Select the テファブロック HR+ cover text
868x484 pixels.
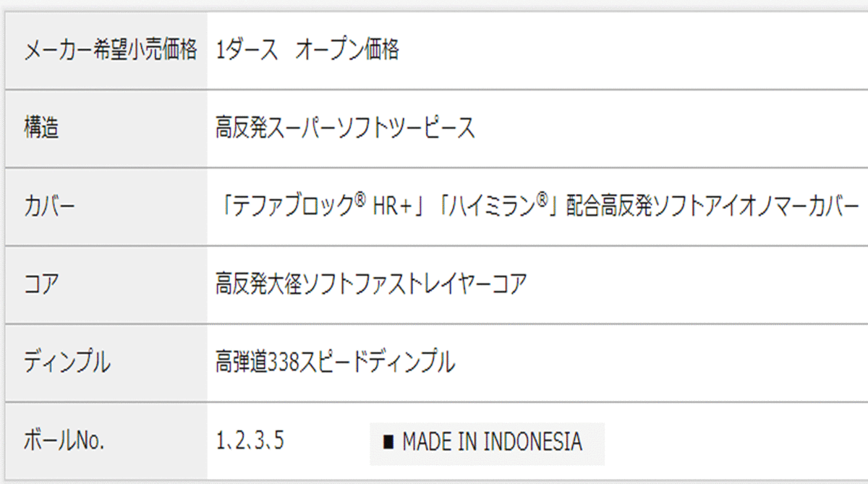[x=323, y=207]
